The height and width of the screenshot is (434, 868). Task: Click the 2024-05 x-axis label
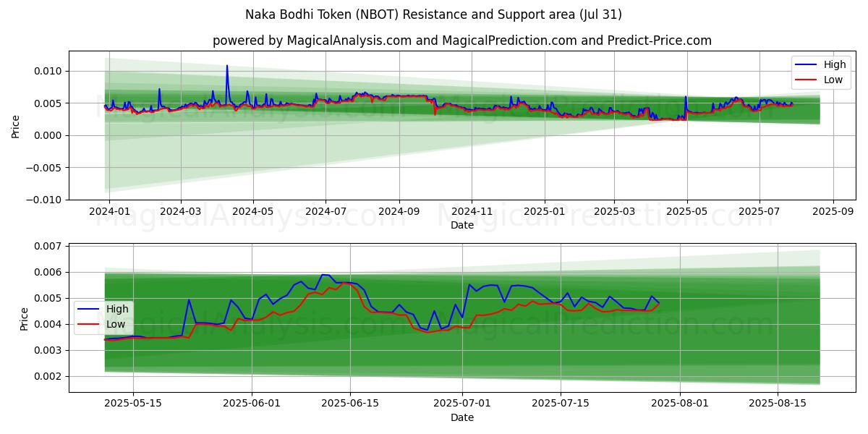pos(253,212)
